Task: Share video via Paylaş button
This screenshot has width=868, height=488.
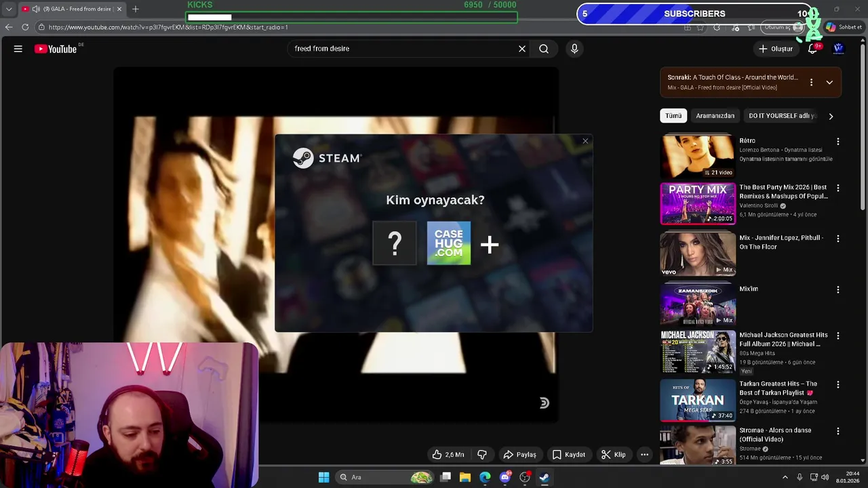Action: click(519, 455)
